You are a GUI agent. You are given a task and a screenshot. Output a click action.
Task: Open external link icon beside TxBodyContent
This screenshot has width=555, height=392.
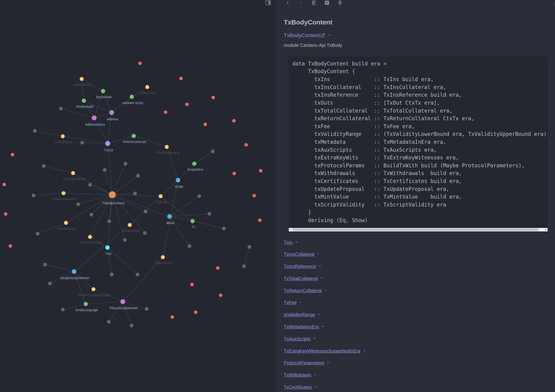pyautogui.click(x=323, y=35)
